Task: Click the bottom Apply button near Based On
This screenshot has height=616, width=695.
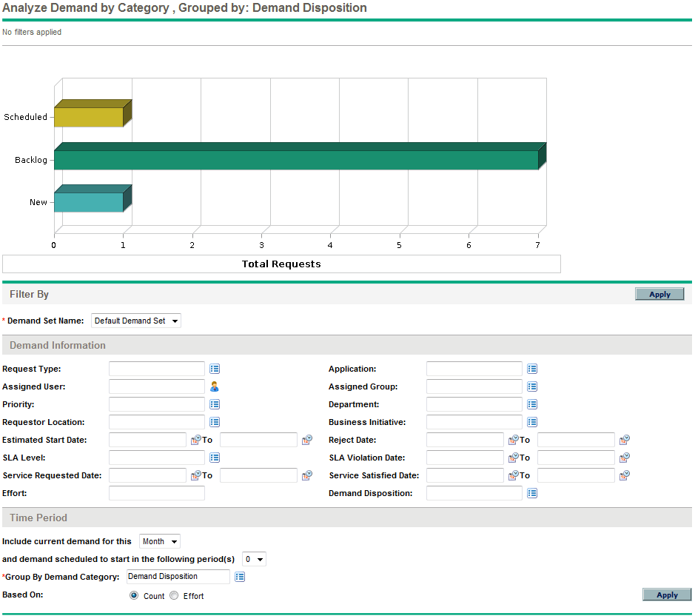Action: [667, 595]
